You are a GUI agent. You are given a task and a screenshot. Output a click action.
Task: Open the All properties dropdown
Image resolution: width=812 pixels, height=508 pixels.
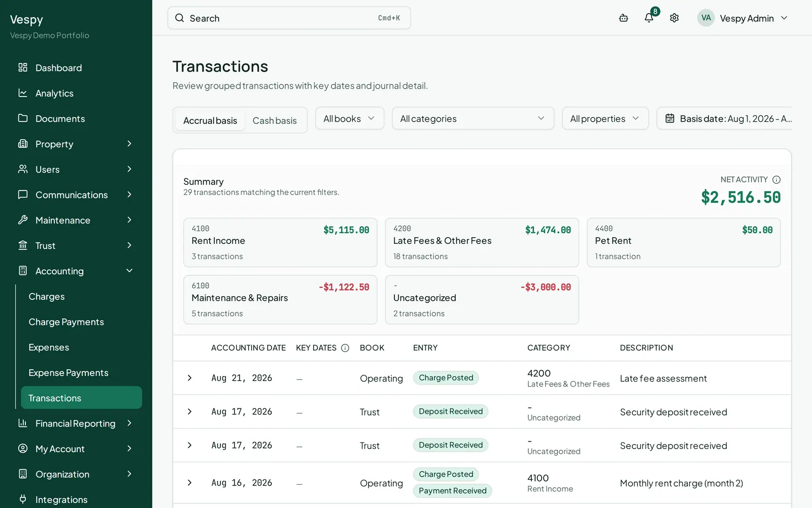(605, 118)
